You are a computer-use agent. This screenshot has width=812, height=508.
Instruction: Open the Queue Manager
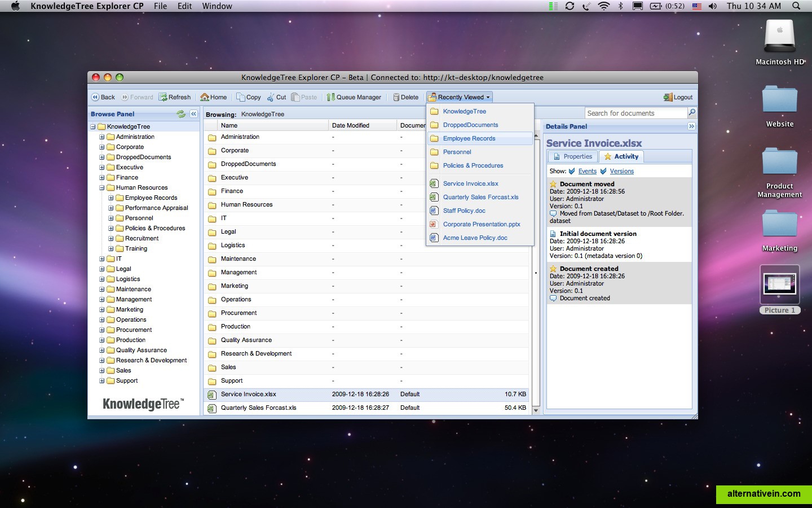pos(354,97)
